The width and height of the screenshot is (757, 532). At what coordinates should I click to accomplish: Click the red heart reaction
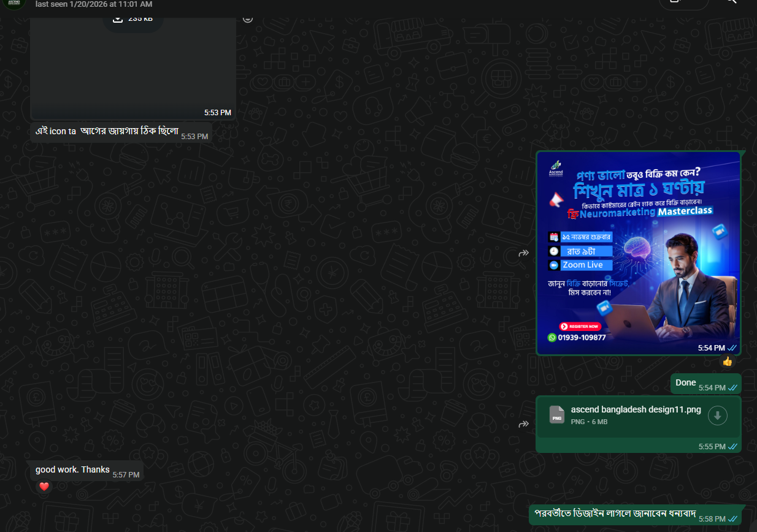44,487
